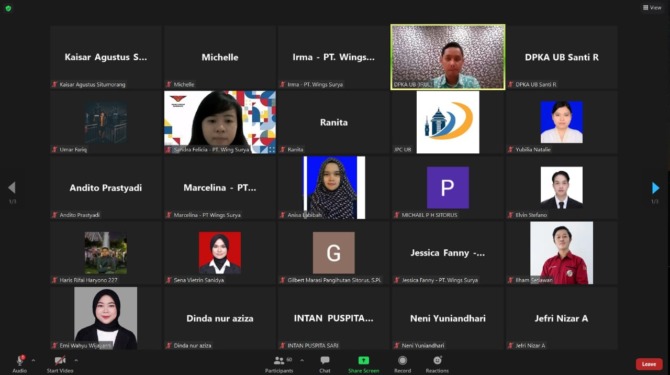Click the green encryption shield icon
The image size is (670, 375).
pos(8,8)
